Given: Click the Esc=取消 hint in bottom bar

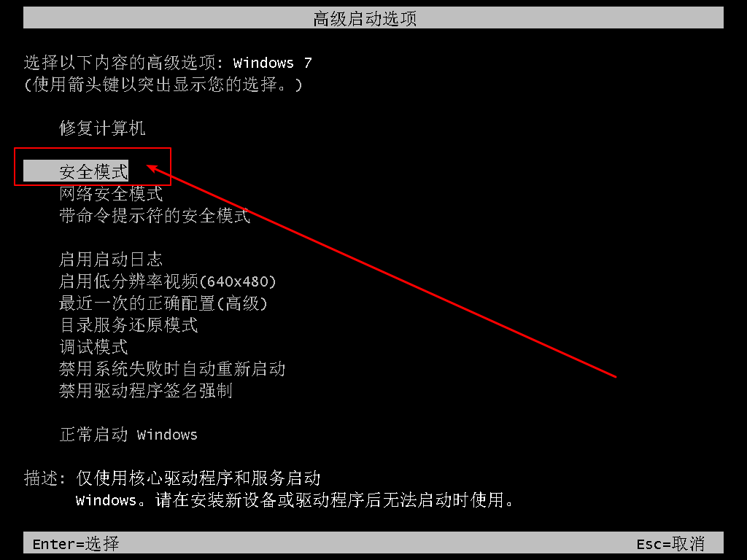Looking at the screenshot, I should (x=670, y=543).
